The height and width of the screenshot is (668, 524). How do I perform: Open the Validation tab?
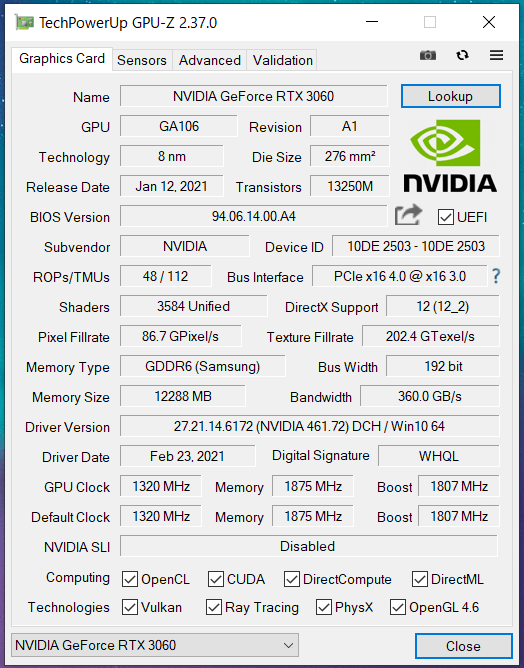click(x=282, y=60)
